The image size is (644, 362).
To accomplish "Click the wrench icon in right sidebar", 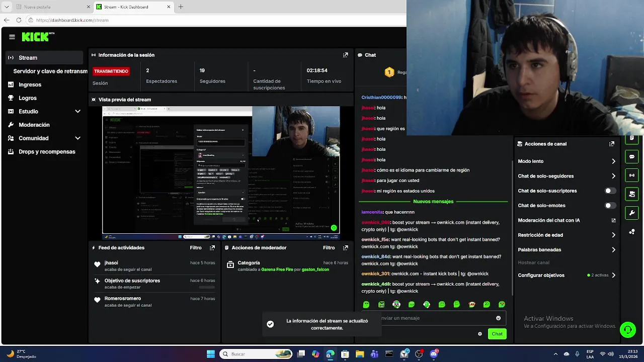I will point(632,213).
